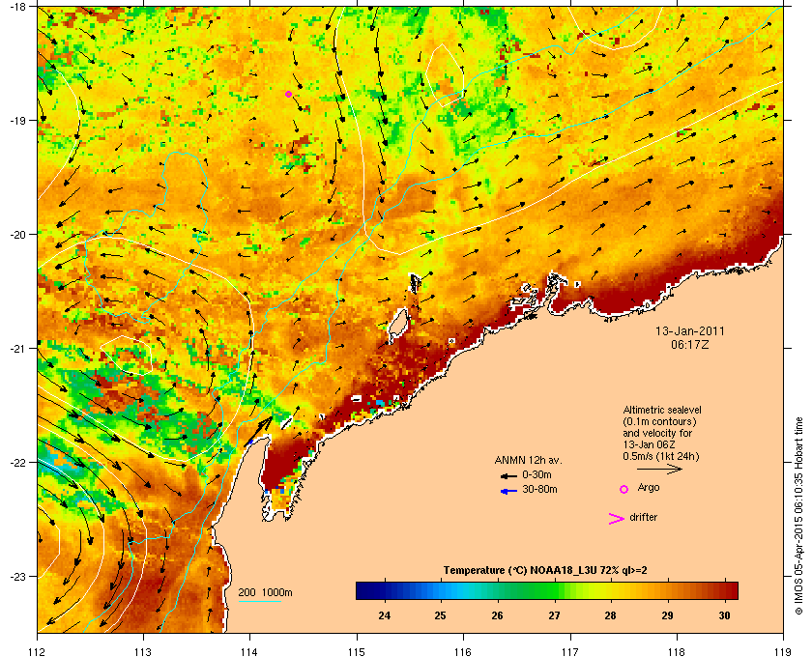Screen dimensions: 812x657
Task: Click the cyan 200 1000m isobath legend line
Action: click(x=259, y=601)
